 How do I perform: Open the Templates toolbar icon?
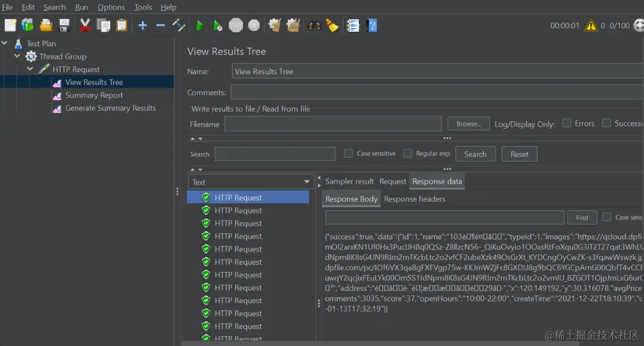click(x=28, y=25)
